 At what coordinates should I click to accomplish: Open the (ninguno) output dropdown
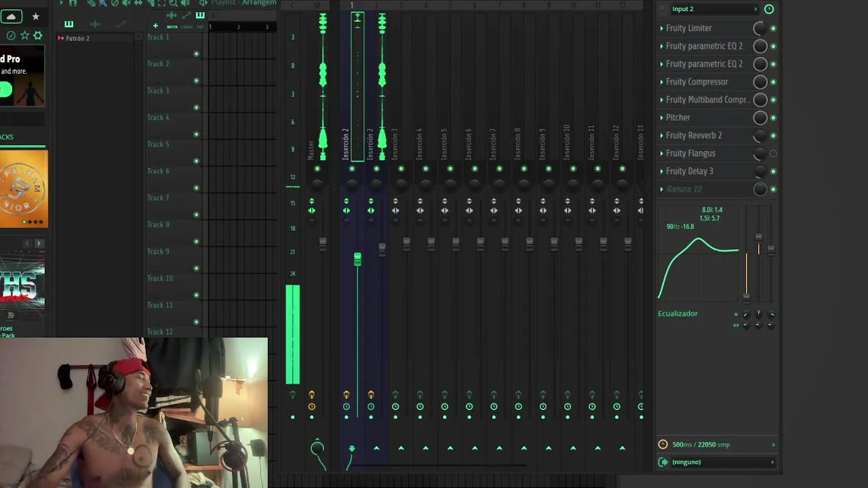[722, 462]
